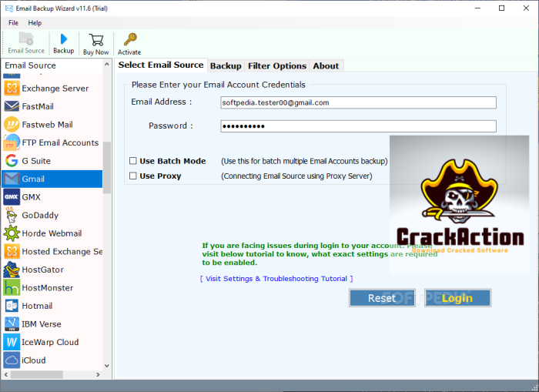Select the 'iCloud' label in list

pyautogui.click(x=34, y=360)
